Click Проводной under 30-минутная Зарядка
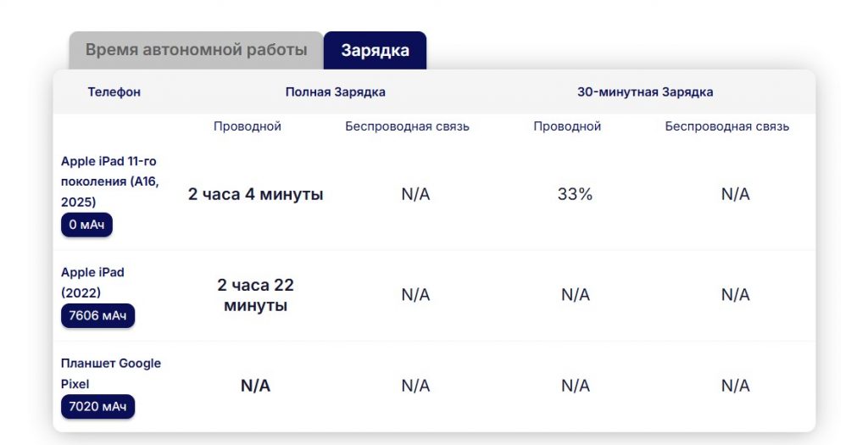The width and height of the screenshot is (868, 445). (567, 126)
